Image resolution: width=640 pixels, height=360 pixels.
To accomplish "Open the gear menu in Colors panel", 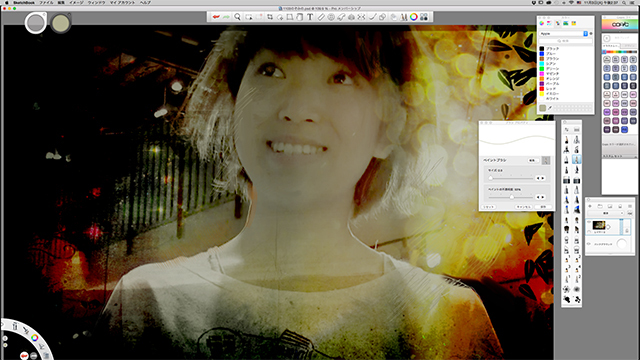I will pos(591,33).
